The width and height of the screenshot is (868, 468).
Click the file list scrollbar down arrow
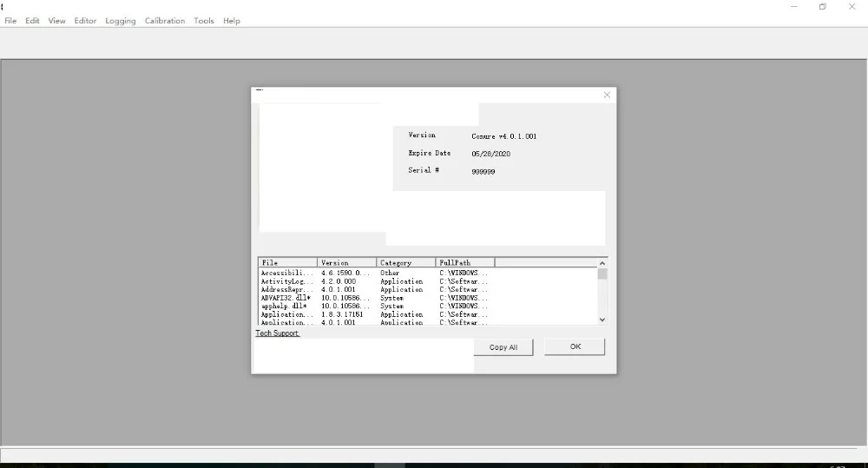coord(602,320)
